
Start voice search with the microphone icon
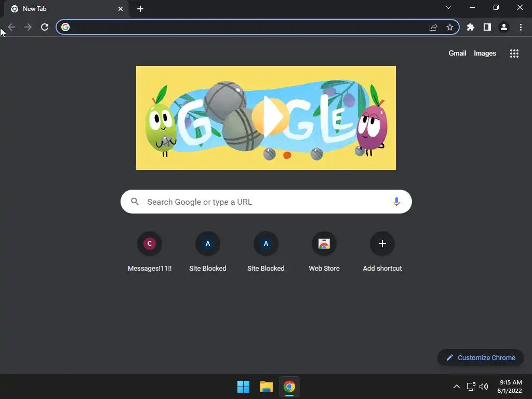coord(396,202)
